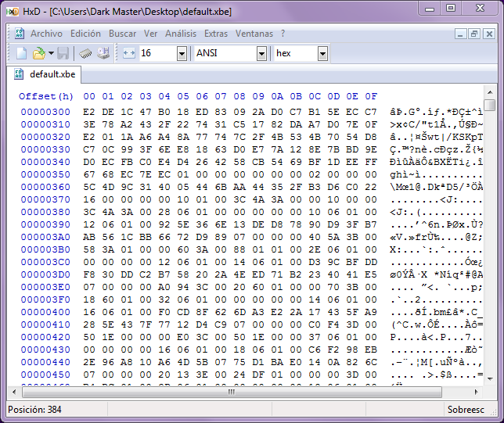Click decoded text ghì~ì in row 00000350
This screenshot has height=423, width=504.
[405, 174]
